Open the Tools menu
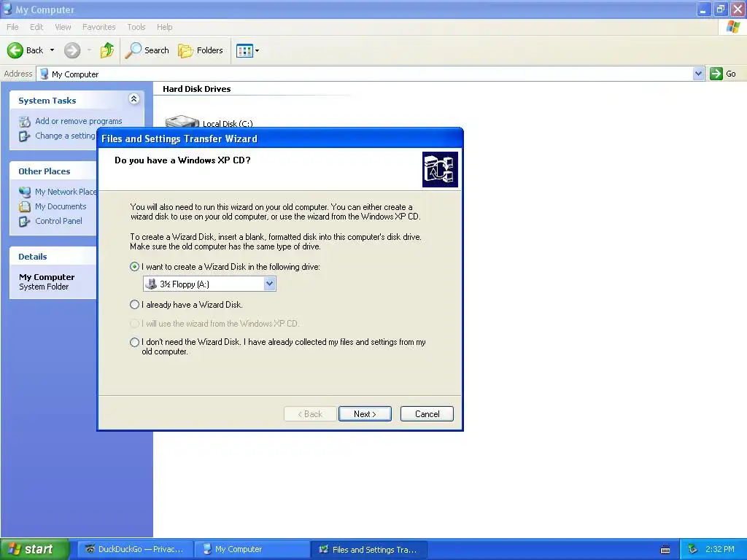The width and height of the screenshot is (747, 560). [x=136, y=27]
